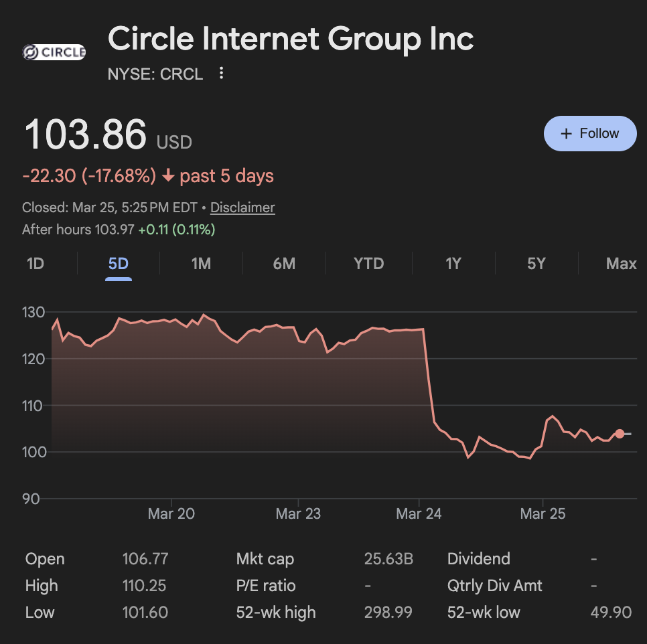Open the three-dot more options menu
Viewport: 647px width, 644px height.
pos(222,74)
